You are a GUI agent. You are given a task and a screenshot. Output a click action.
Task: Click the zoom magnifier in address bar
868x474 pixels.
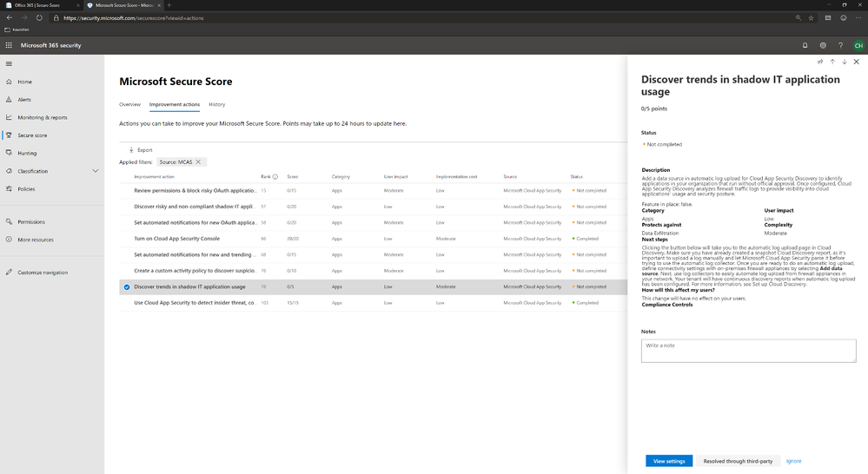point(798,17)
